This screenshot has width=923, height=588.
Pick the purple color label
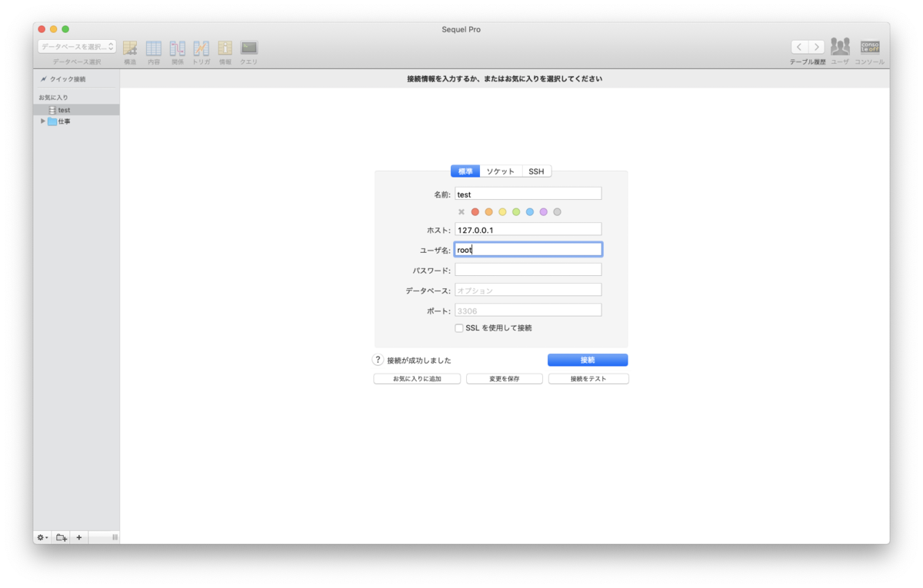pos(544,212)
